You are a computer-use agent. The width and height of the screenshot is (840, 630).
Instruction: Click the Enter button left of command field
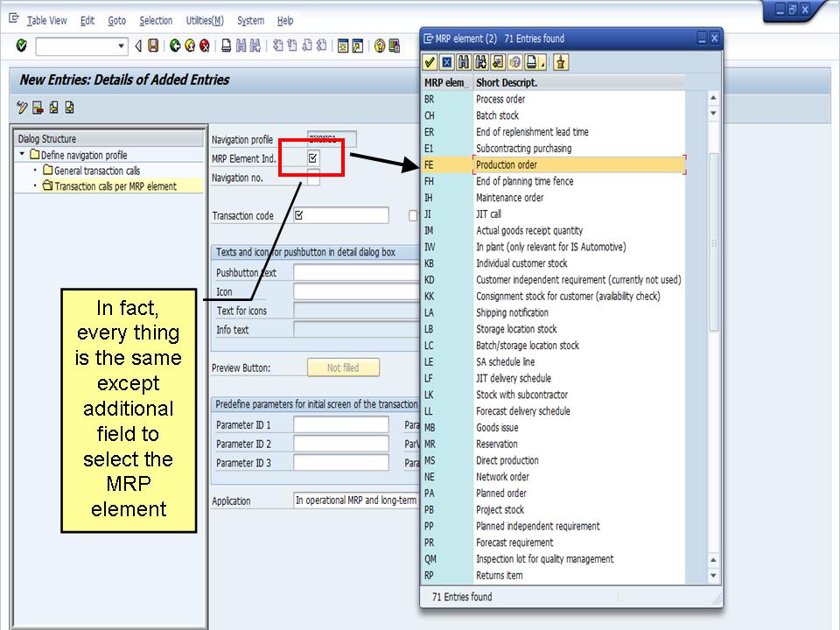point(22,46)
